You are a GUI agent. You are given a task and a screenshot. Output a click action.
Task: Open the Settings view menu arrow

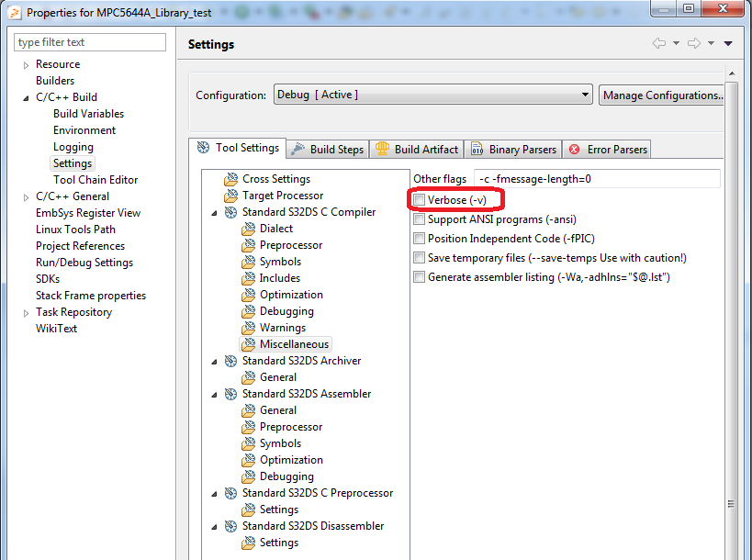click(x=728, y=44)
